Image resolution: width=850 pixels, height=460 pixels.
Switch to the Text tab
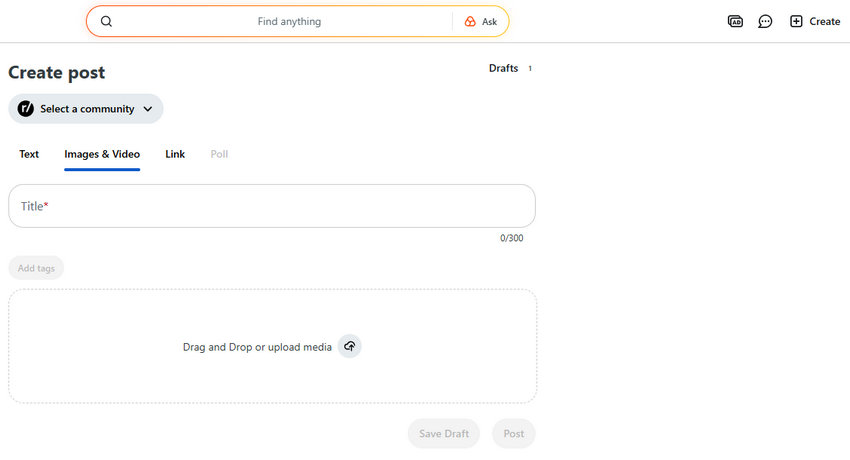click(x=29, y=154)
